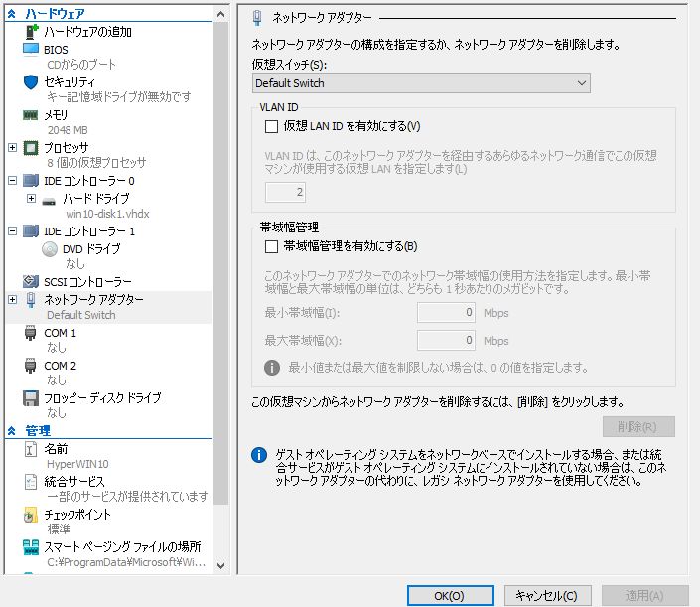
Task: Click '一部のサービスが提供されています' text
Action: click(x=127, y=497)
